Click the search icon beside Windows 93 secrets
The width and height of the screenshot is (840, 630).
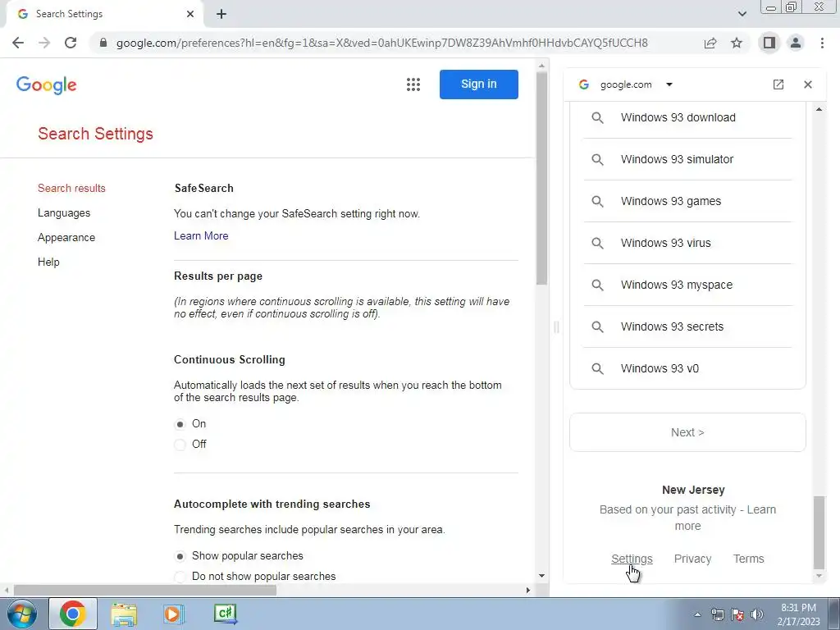pyautogui.click(x=597, y=326)
